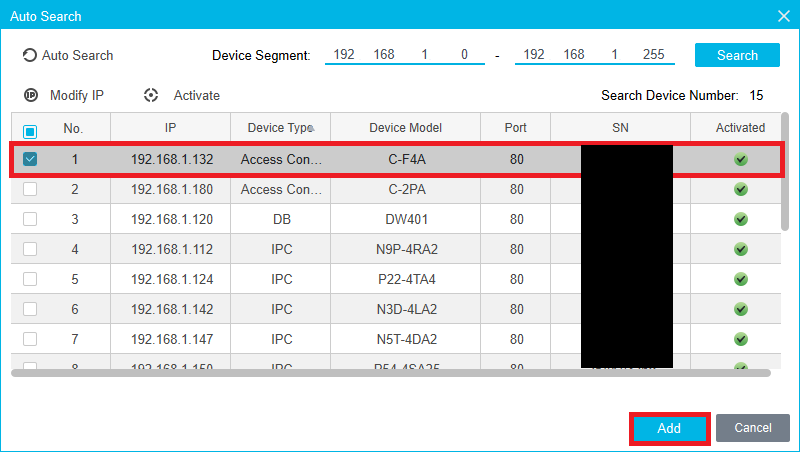
Task: Click the end segment last octet 255
Action: pyautogui.click(x=654, y=54)
